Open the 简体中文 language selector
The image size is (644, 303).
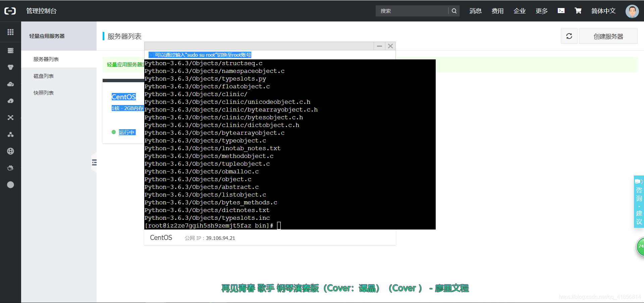[603, 11]
